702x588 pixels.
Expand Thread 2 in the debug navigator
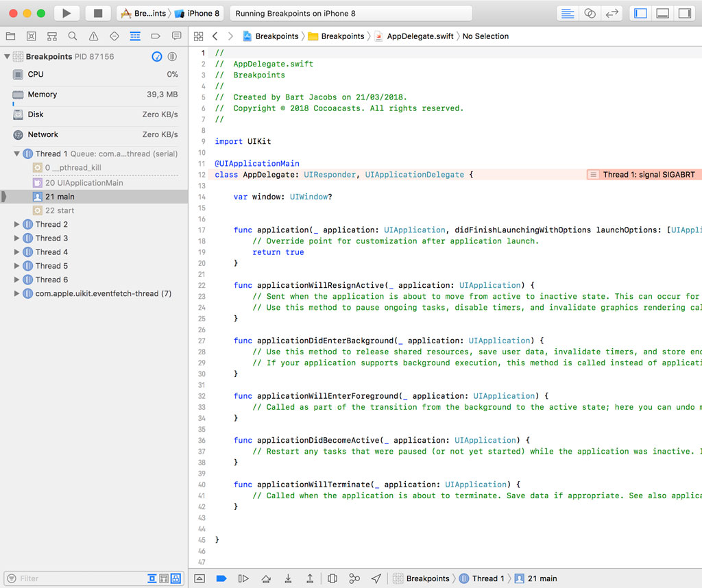click(x=16, y=224)
